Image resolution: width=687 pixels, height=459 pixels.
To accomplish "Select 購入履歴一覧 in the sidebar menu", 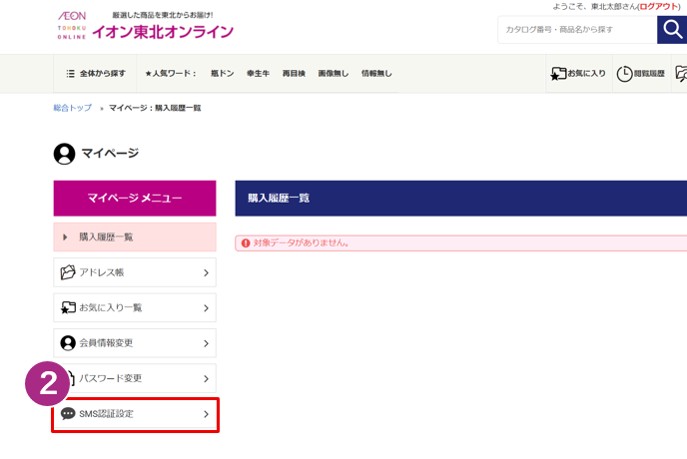I will (x=134, y=237).
